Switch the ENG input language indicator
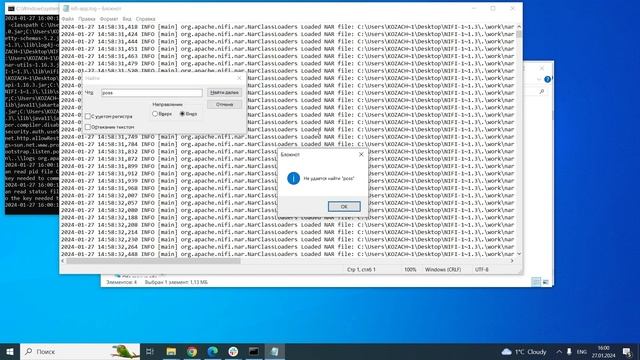This screenshot has height=360, width=640. click(582, 351)
